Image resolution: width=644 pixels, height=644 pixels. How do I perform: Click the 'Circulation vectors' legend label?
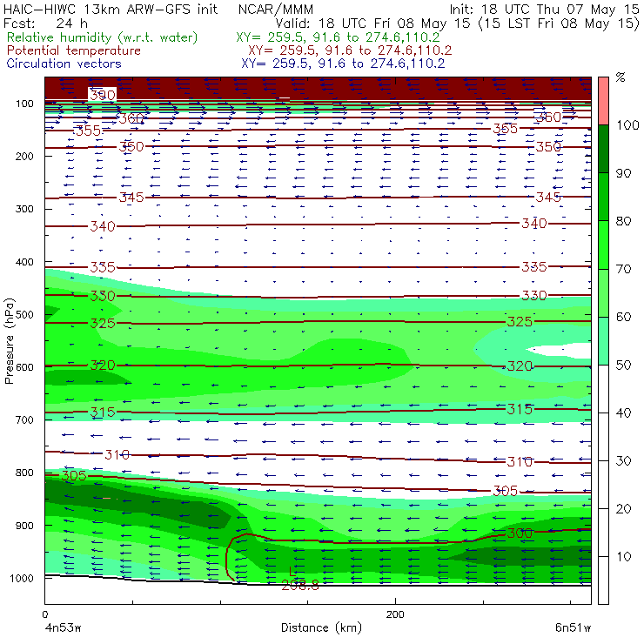pos(64,64)
